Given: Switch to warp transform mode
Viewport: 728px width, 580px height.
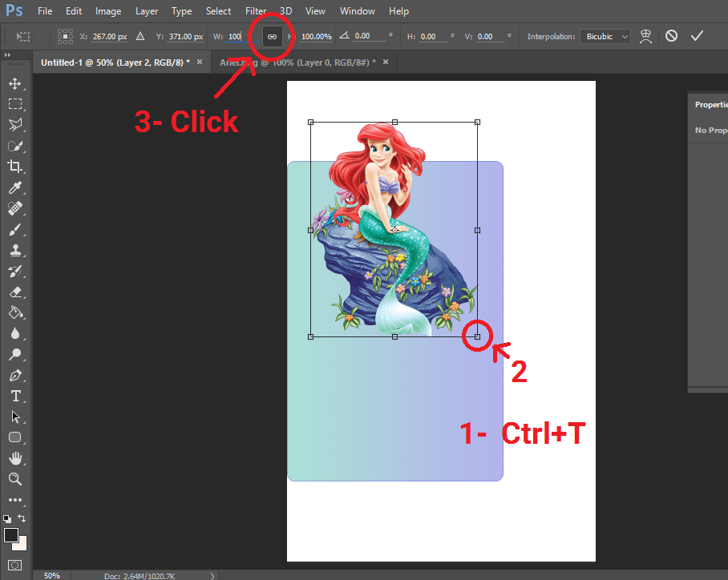Looking at the screenshot, I should [645, 36].
